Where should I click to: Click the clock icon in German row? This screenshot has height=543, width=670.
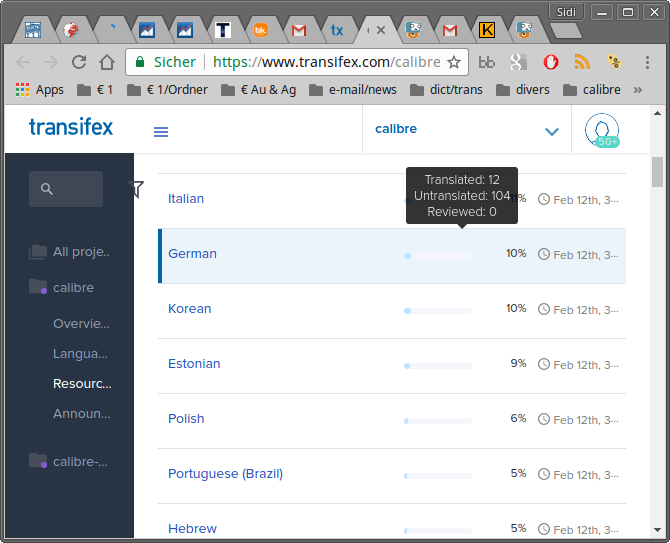click(544, 254)
